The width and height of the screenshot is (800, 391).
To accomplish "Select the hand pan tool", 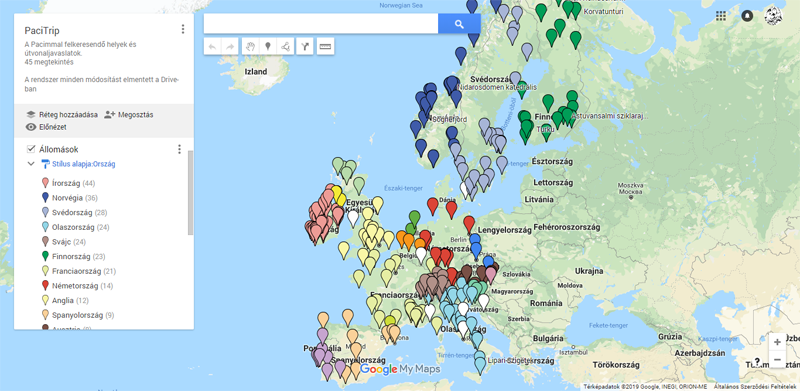I will (x=250, y=46).
